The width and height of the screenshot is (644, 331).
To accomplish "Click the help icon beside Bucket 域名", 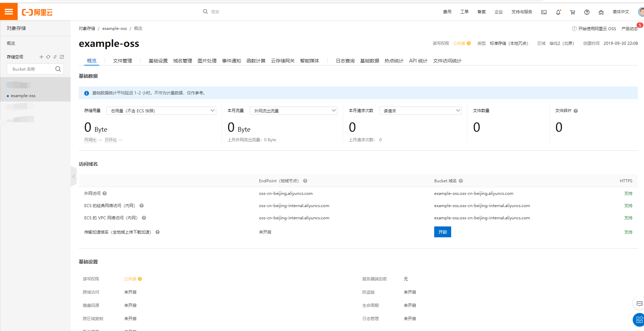I will pyautogui.click(x=461, y=181).
